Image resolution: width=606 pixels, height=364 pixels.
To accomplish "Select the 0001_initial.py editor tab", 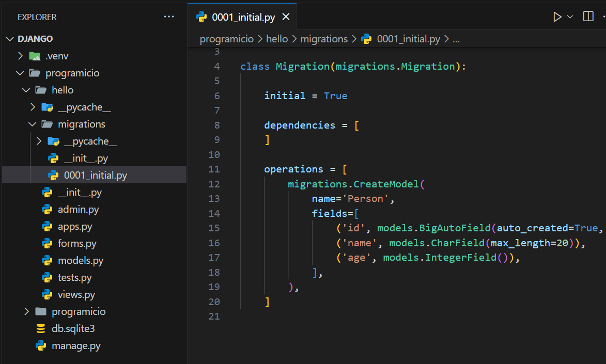I will tap(243, 17).
